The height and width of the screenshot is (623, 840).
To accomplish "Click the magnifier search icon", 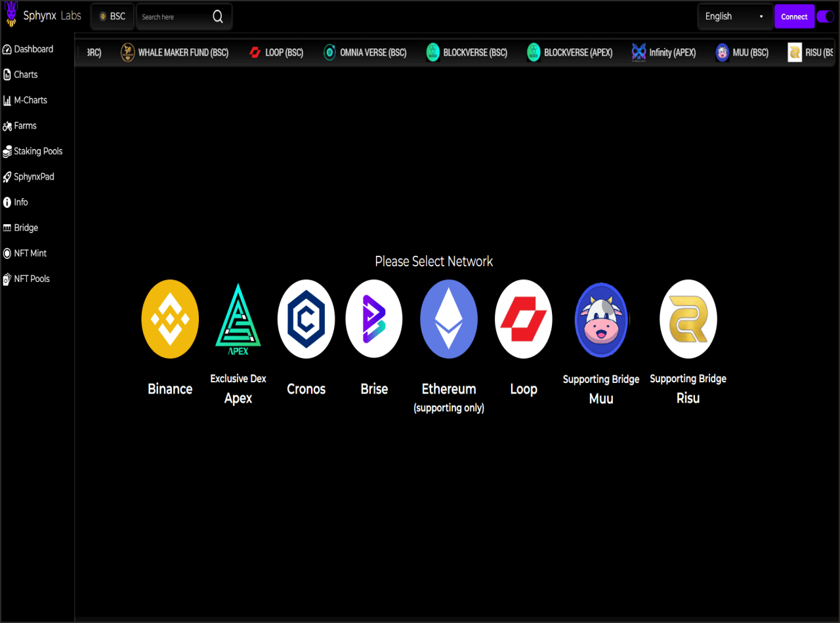I will coord(218,17).
